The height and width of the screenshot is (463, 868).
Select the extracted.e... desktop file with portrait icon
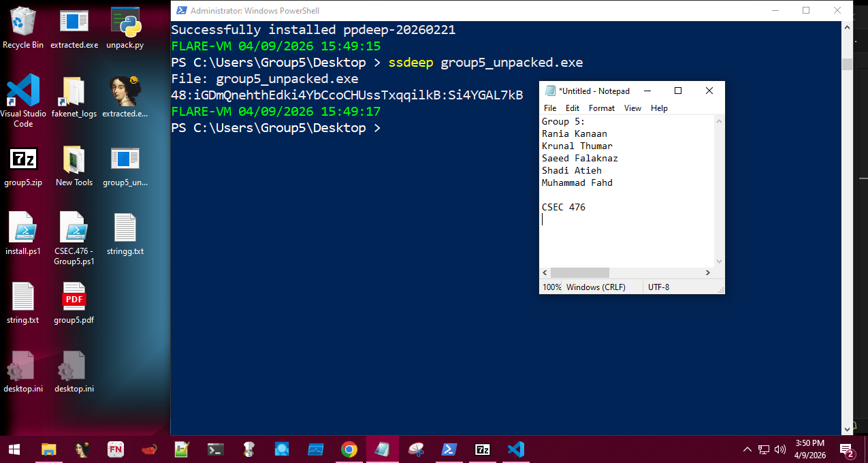(125, 96)
